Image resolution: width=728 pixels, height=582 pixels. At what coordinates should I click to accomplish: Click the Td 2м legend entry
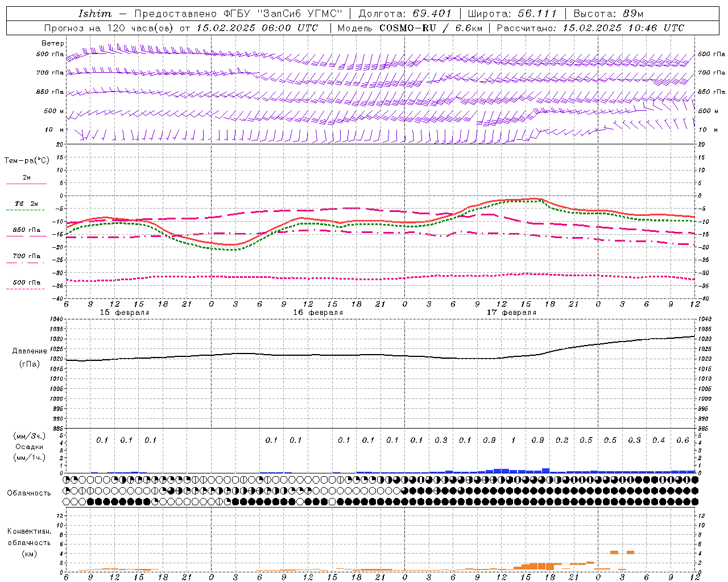pyautogui.click(x=27, y=203)
